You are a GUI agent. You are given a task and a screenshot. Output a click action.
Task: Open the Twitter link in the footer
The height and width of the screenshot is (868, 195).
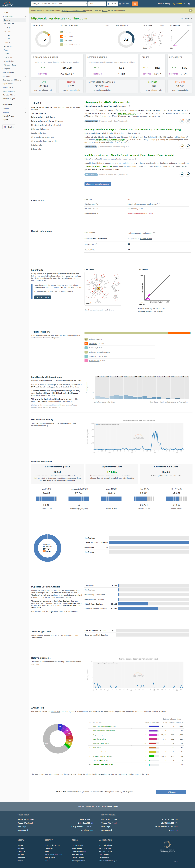tap(20, 845)
